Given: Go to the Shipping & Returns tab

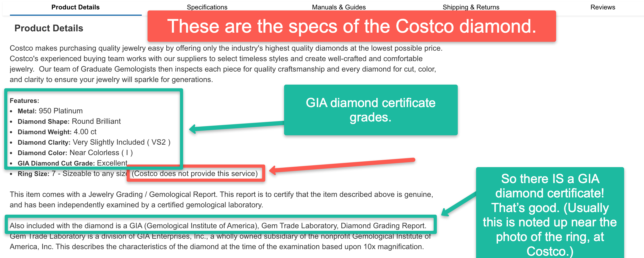Looking at the screenshot, I should click(471, 7).
